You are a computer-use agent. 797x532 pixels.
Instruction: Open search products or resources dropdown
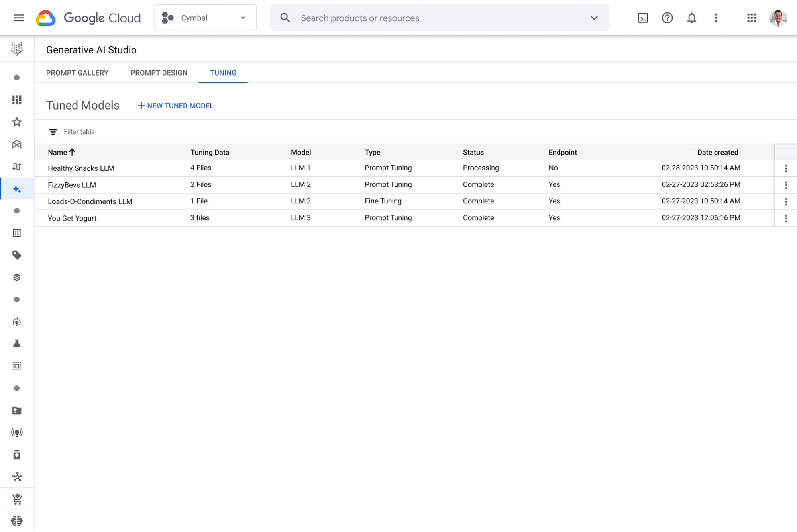593,18
